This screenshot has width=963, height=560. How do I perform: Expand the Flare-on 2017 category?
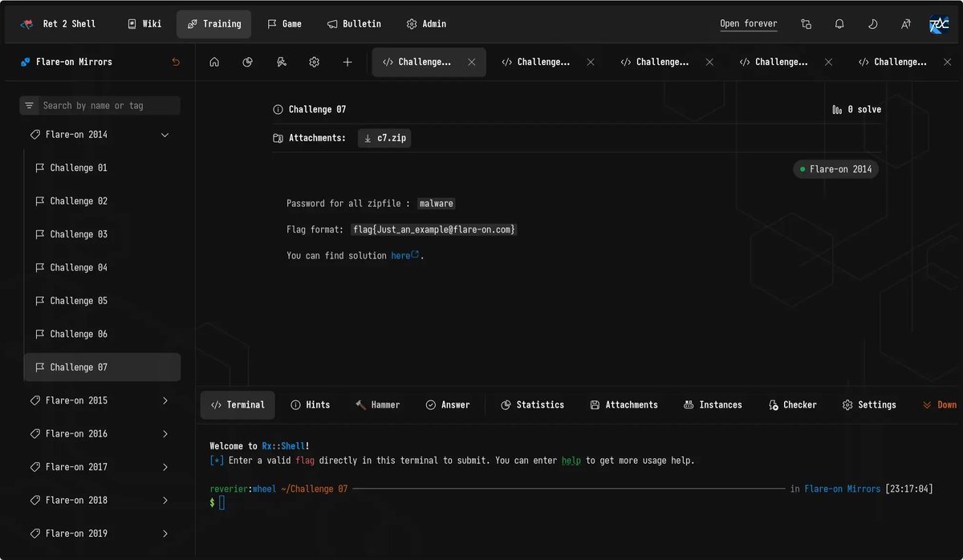(100, 467)
